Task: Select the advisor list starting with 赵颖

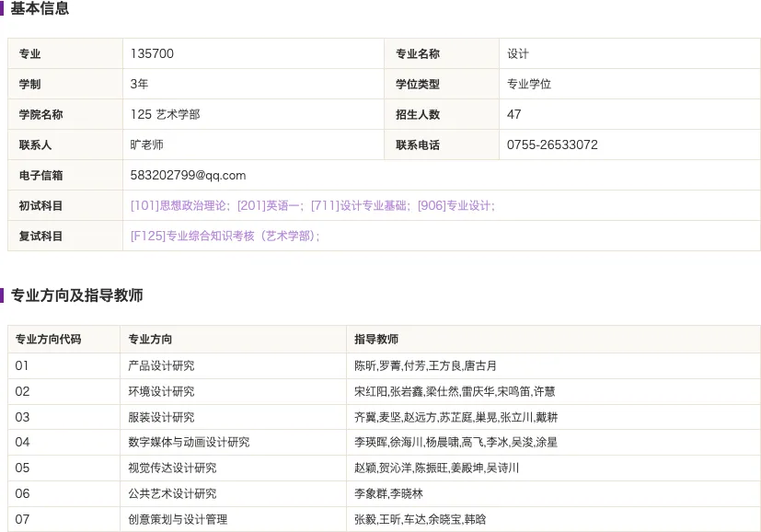Action: (436, 468)
